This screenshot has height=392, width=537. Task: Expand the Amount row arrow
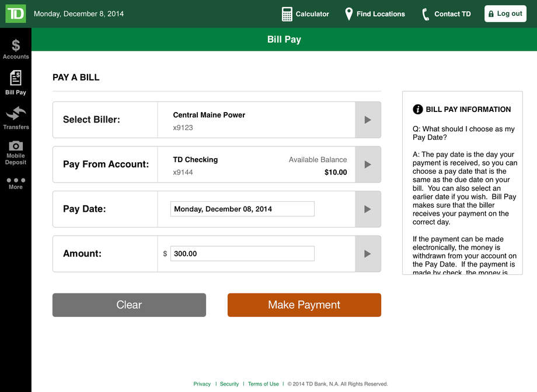[x=368, y=254]
